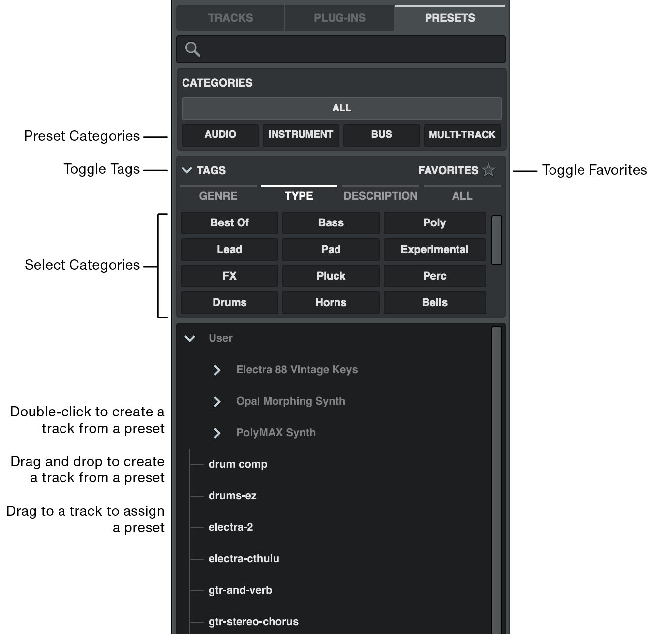Screen dimensions: 672x634
Task: Select the Bass type tag
Action: click(x=330, y=222)
